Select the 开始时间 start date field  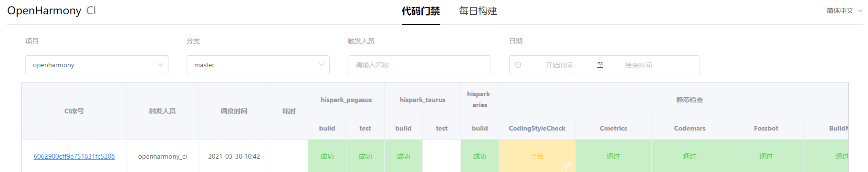click(559, 65)
